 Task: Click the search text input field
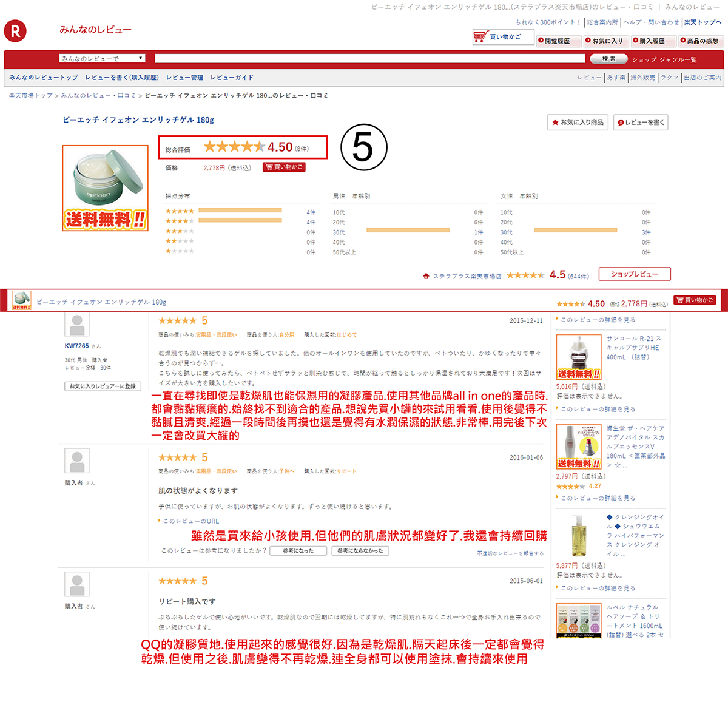pos(371,59)
